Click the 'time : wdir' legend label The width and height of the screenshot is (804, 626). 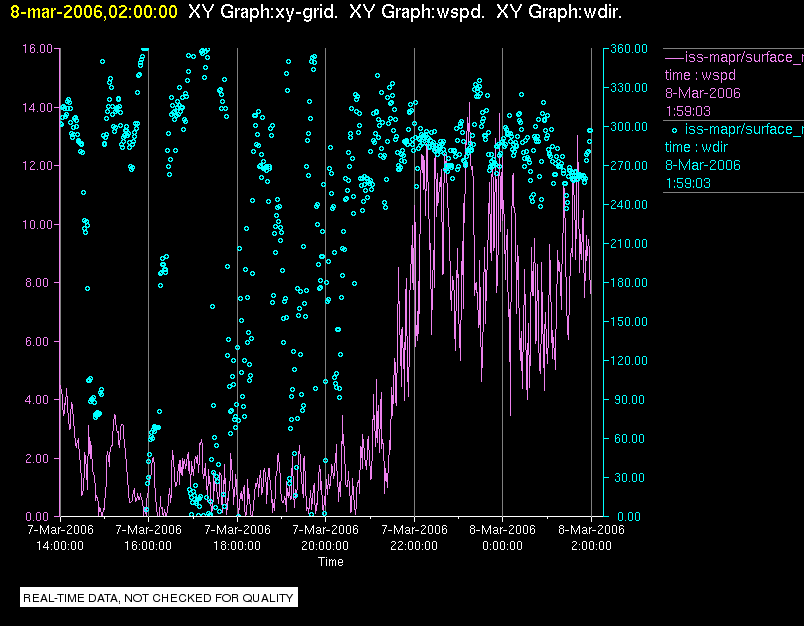(x=696, y=147)
